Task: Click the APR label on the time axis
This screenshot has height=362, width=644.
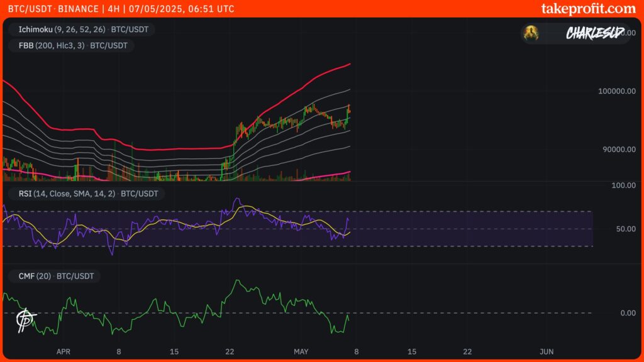Action: pos(63,352)
